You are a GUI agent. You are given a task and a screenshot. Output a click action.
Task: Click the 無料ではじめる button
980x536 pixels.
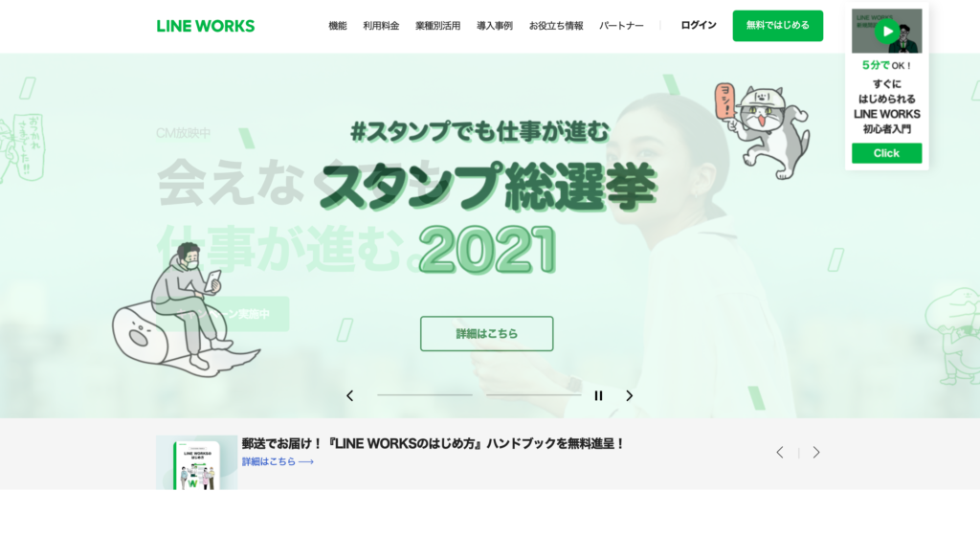point(777,26)
